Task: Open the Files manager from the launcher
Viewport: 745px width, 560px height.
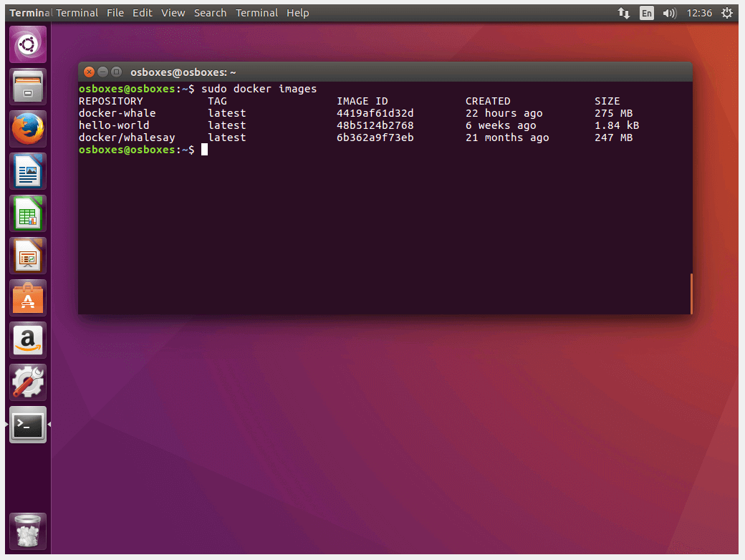Action: (x=28, y=87)
